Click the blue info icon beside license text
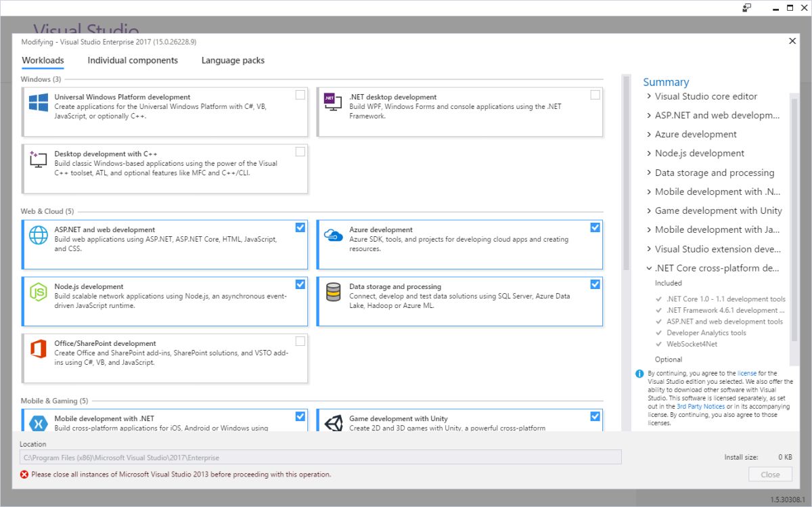Viewport: 812px width, 507px height. pos(639,374)
